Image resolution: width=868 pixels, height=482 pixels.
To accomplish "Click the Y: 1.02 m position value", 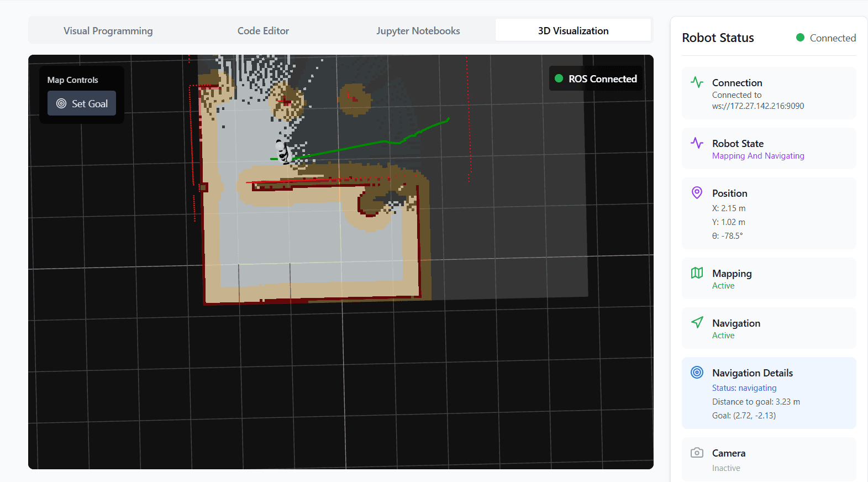I will coord(729,222).
